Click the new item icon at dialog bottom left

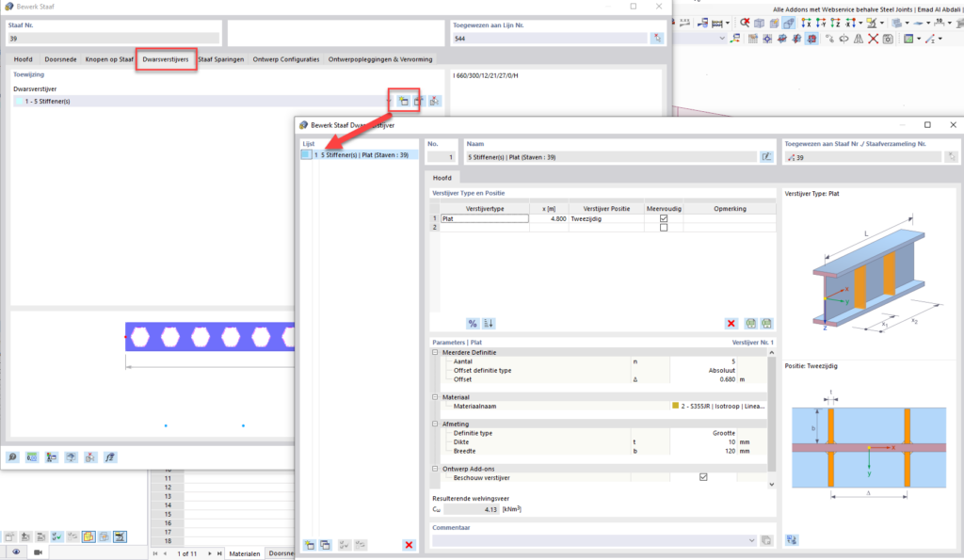point(311,544)
